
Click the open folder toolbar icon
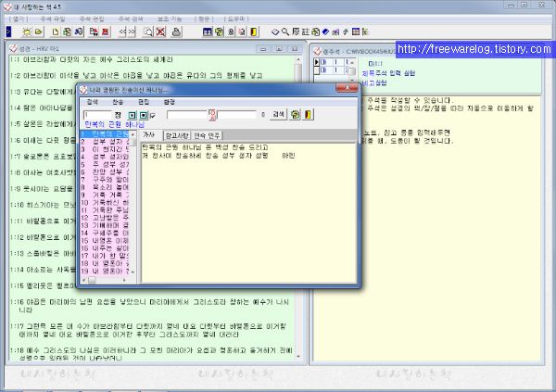(x=38, y=32)
